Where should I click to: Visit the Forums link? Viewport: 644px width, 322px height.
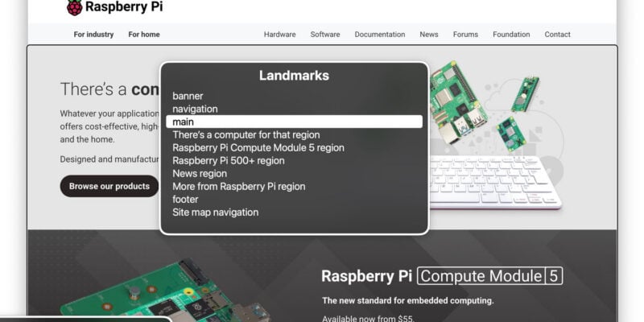point(465,35)
